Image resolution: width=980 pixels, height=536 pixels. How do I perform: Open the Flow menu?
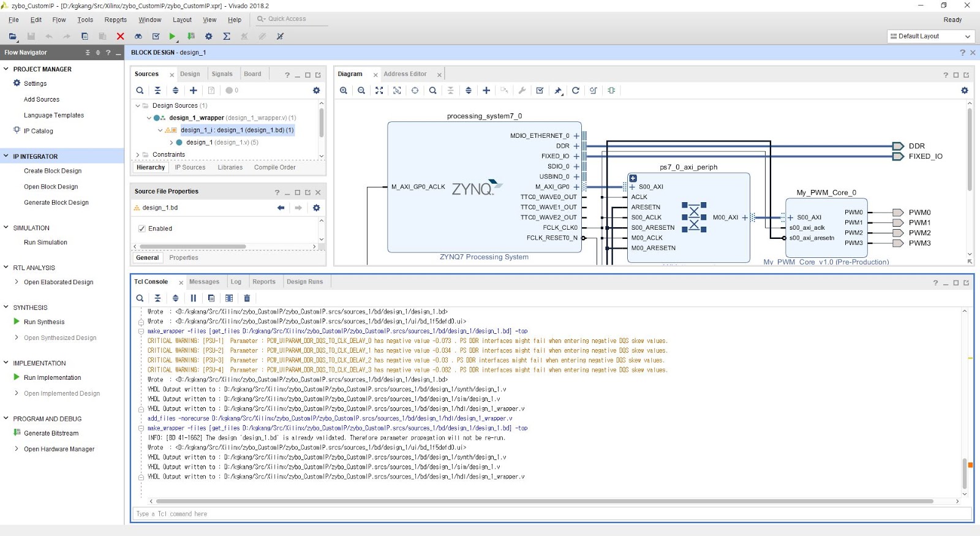click(59, 20)
